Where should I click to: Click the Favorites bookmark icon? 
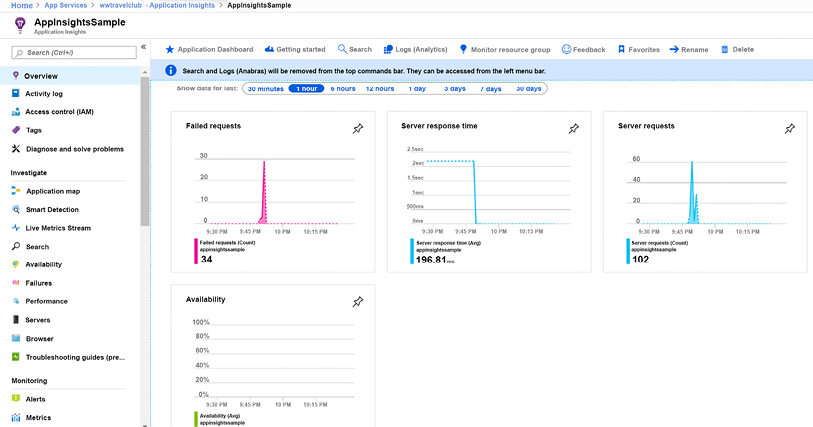(621, 49)
